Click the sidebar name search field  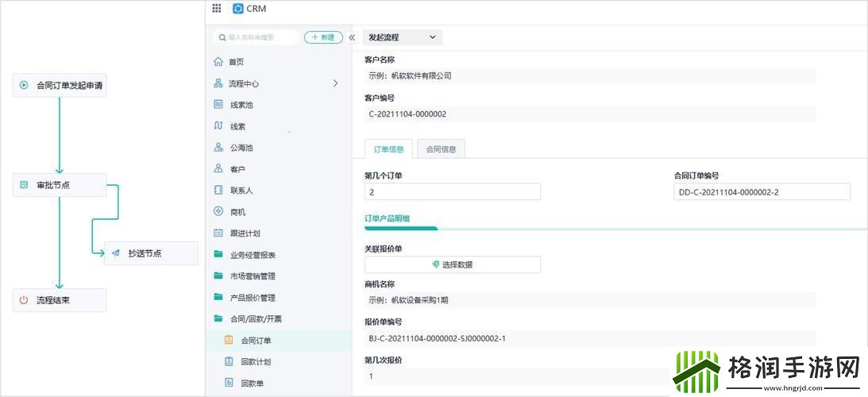point(257,37)
